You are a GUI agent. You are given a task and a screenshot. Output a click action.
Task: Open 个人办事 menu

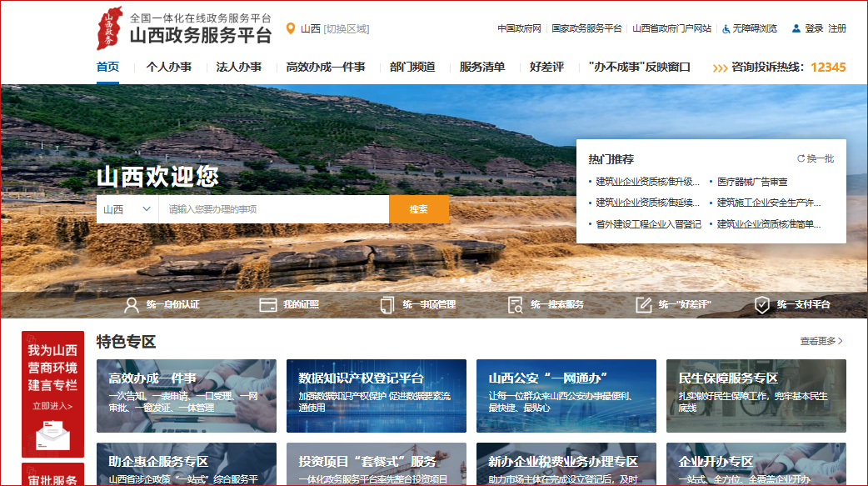click(x=169, y=67)
